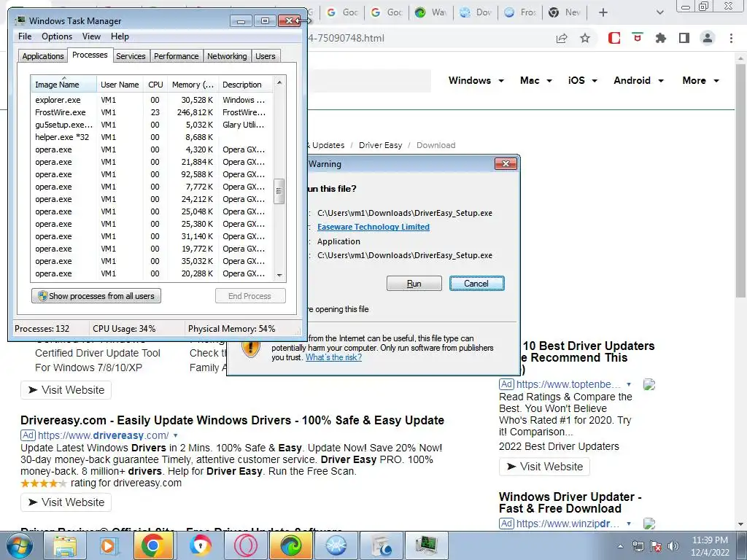The width and height of the screenshot is (747, 560).
Task: Show hidden tray icons arrow
Action: point(620,546)
